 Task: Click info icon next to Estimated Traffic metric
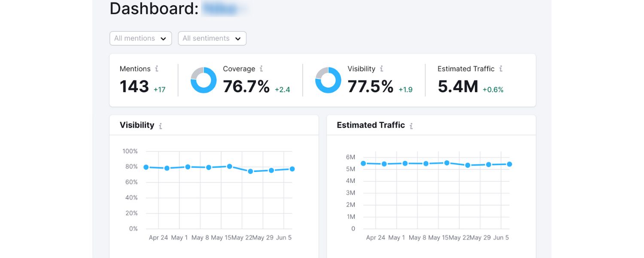click(501, 69)
